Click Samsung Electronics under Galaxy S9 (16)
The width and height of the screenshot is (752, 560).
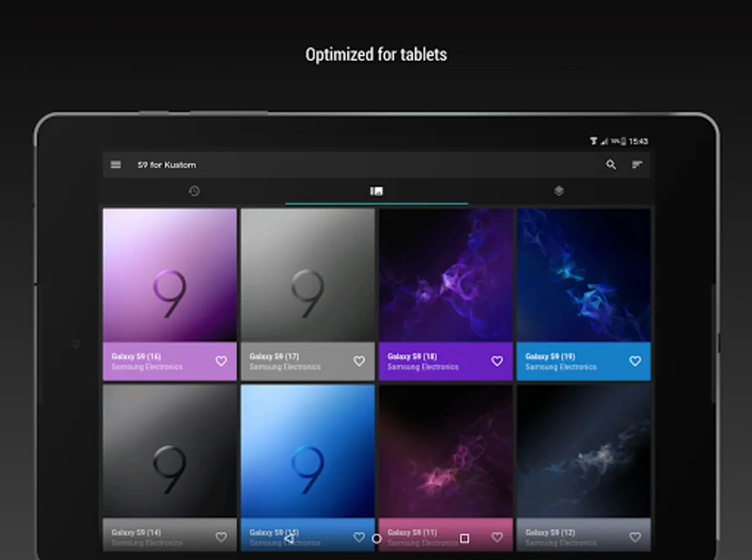(147, 367)
